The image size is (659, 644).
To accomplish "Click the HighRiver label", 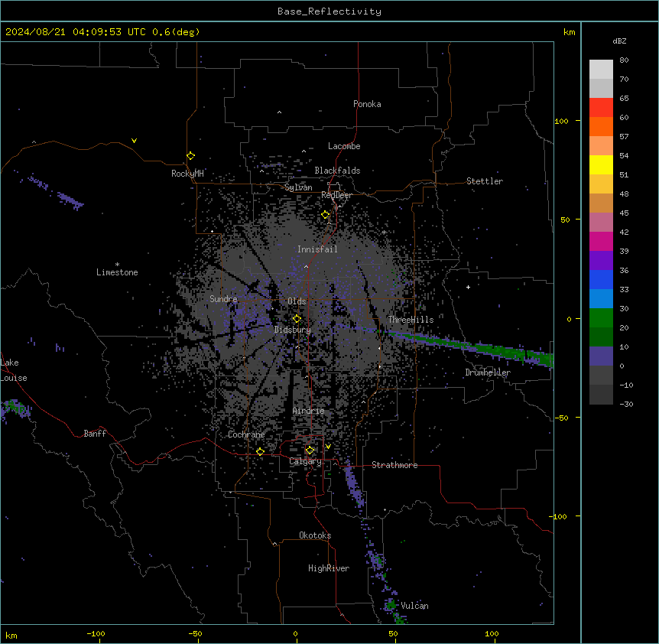I will point(329,568).
